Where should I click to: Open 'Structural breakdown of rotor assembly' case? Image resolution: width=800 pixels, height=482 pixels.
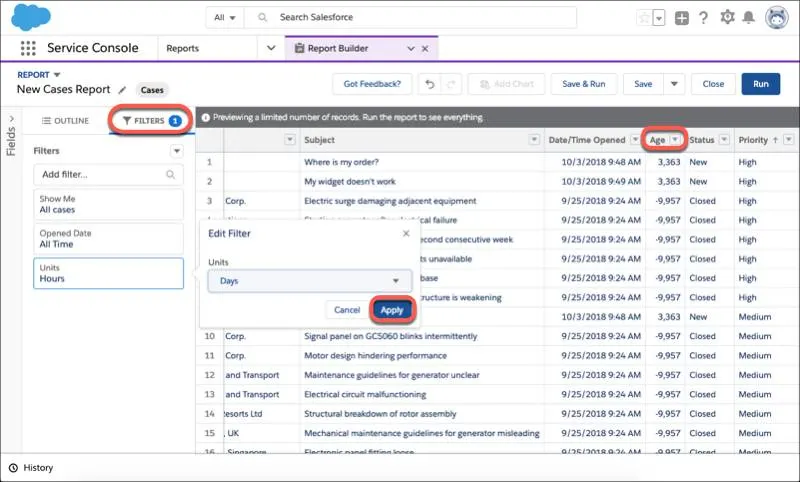pyautogui.click(x=380, y=414)
